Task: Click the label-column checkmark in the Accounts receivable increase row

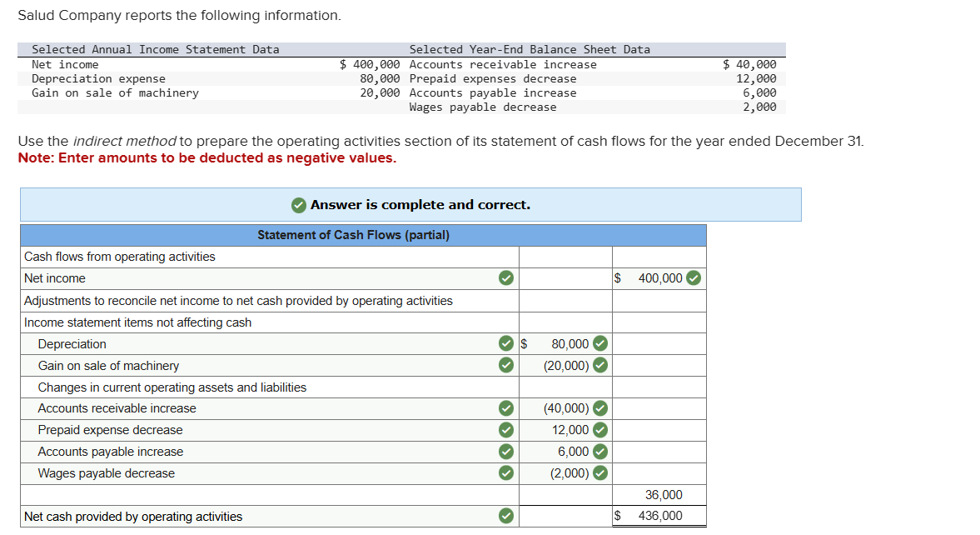Action: click(x=506, y=408)
